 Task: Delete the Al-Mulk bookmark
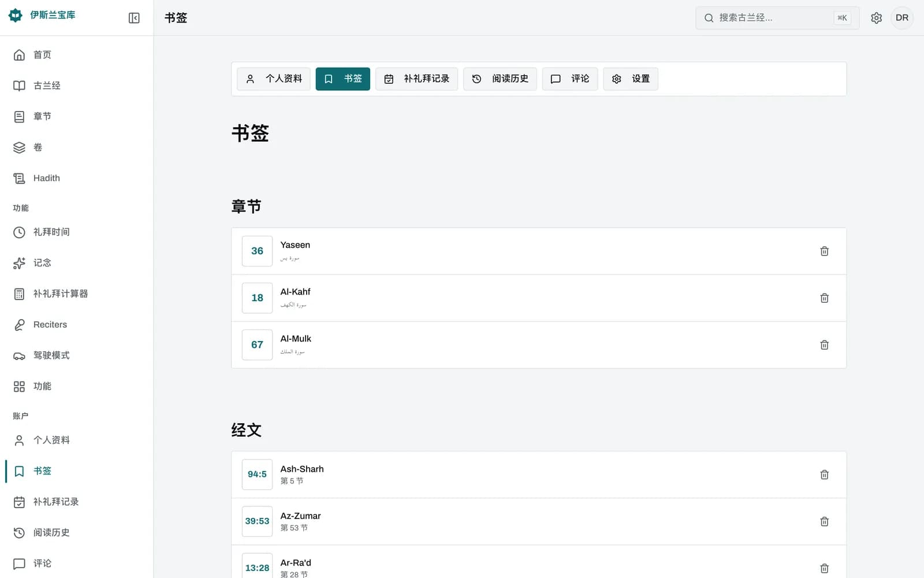(x=824, y=344)
